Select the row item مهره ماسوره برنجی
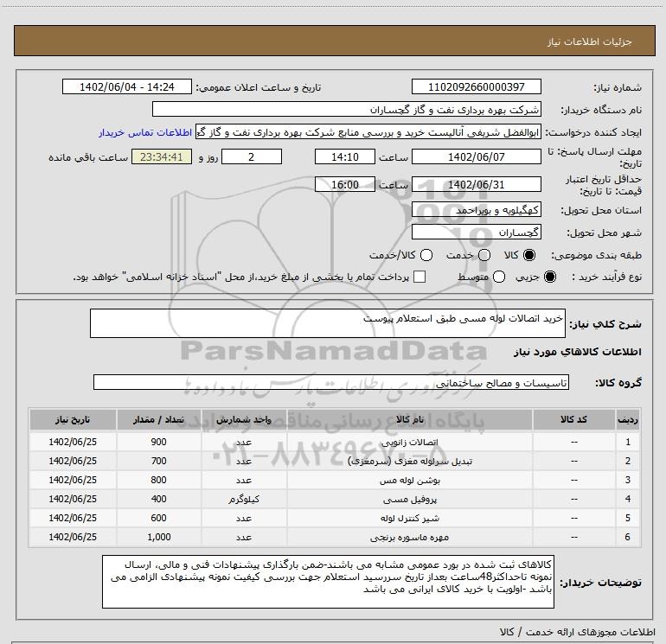666x644 pixels. tap(409, 538)
